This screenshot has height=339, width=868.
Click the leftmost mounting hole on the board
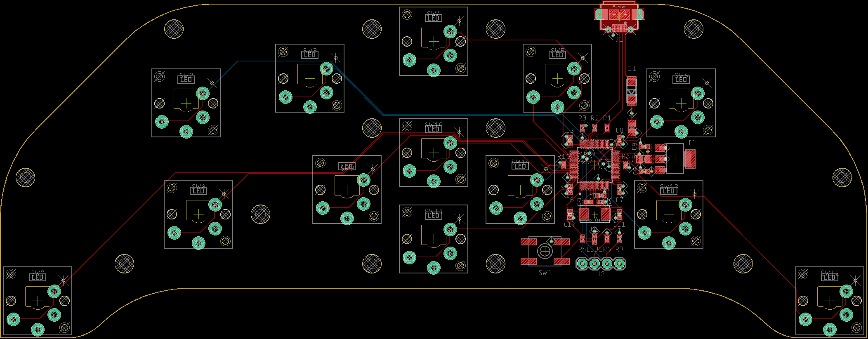click(25, 177)
